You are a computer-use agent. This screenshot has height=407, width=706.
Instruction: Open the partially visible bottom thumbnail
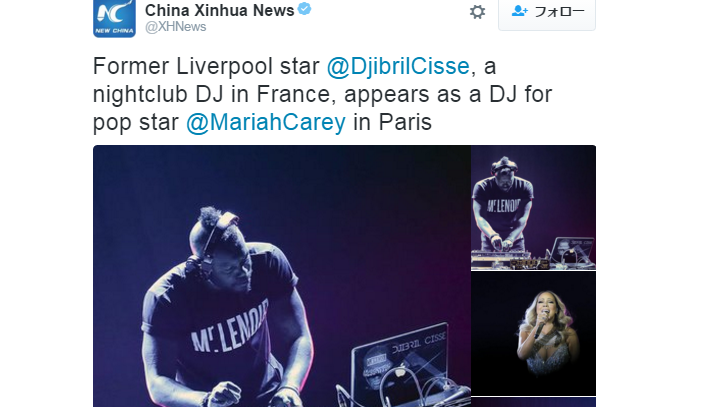click(534, 402)
